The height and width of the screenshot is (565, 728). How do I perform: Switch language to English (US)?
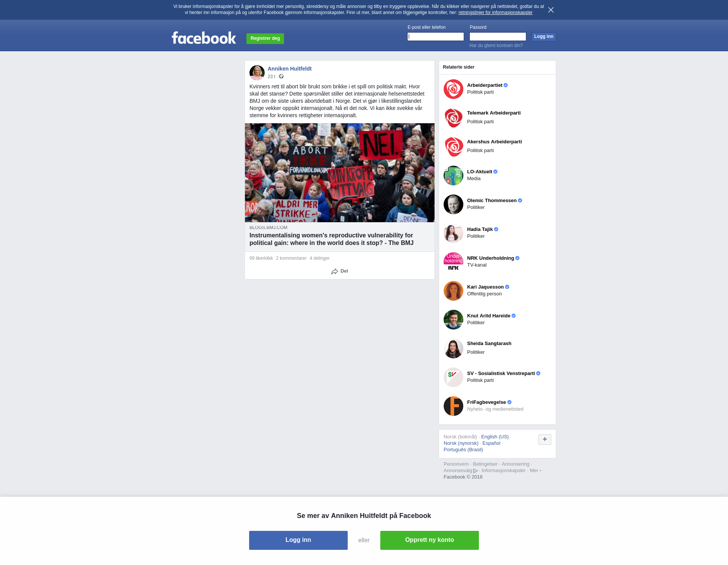[495, 437]
